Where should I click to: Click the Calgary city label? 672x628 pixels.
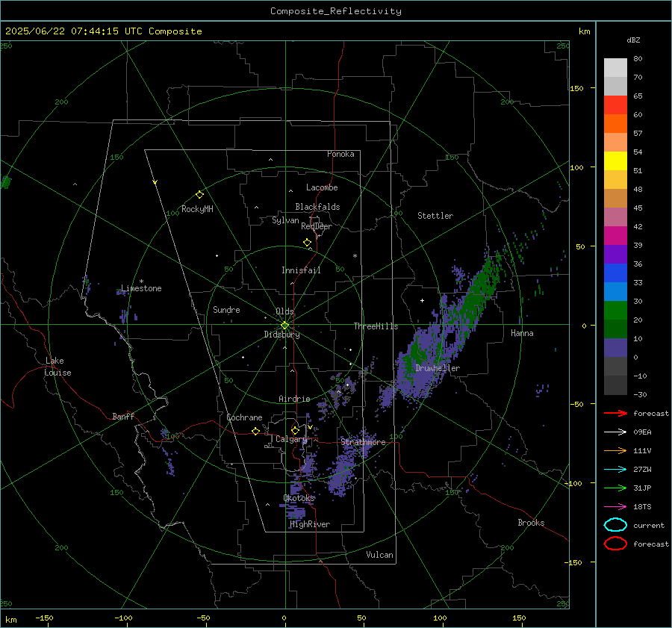point(291,439)
